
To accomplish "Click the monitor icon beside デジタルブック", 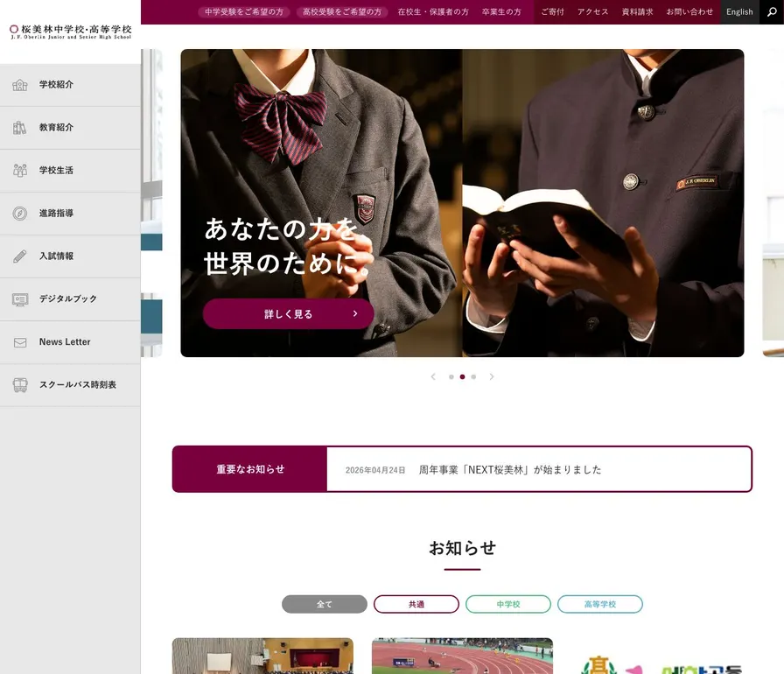I will coord(20,299).
